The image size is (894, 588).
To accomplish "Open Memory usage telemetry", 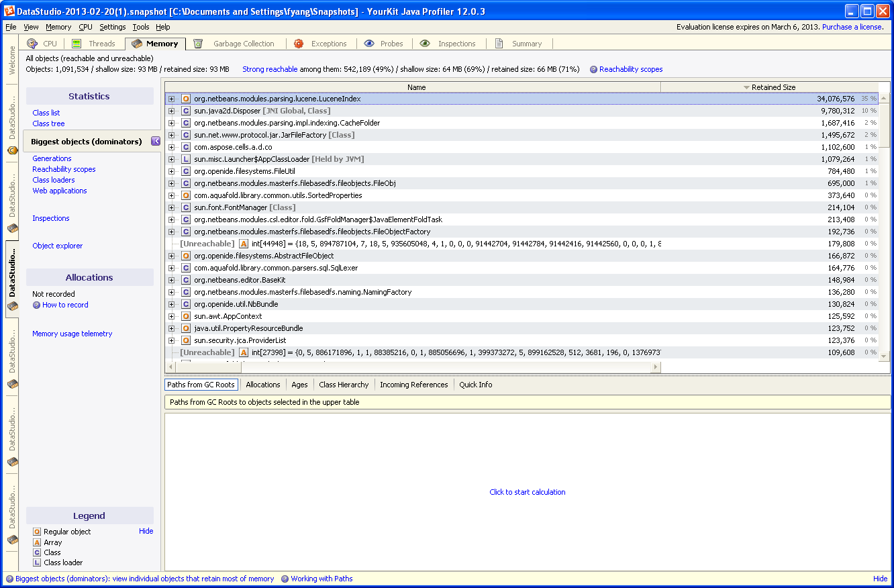I will click(x=72, y=334).
